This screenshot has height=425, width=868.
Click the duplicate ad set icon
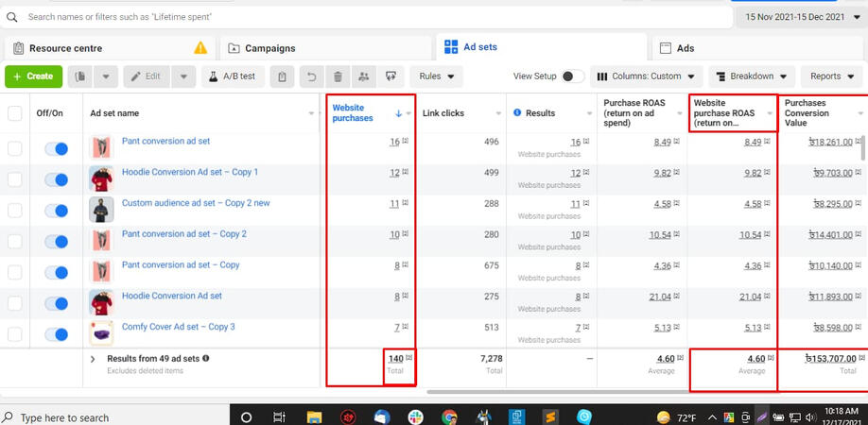81,76
